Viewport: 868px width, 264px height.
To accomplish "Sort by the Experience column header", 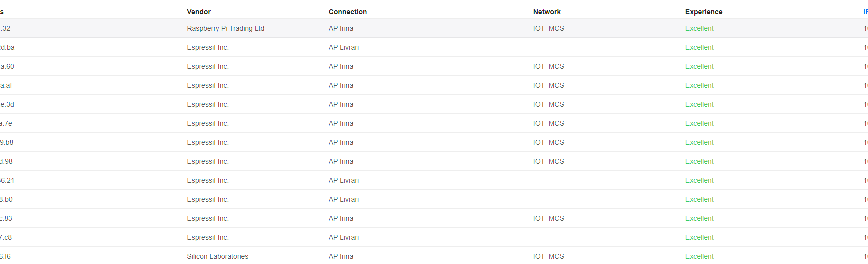I will tap(703, 12).
